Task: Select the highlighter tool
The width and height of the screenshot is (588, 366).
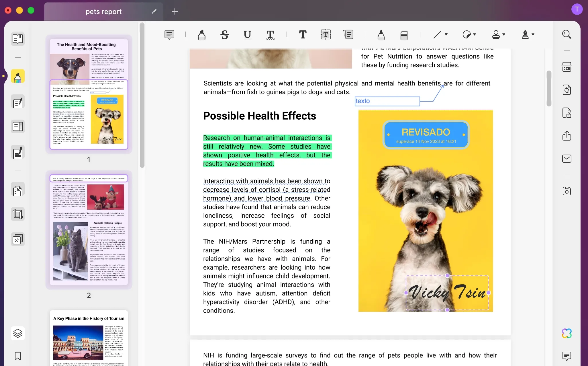Action: pyautogui.click(x=202, y=35)
